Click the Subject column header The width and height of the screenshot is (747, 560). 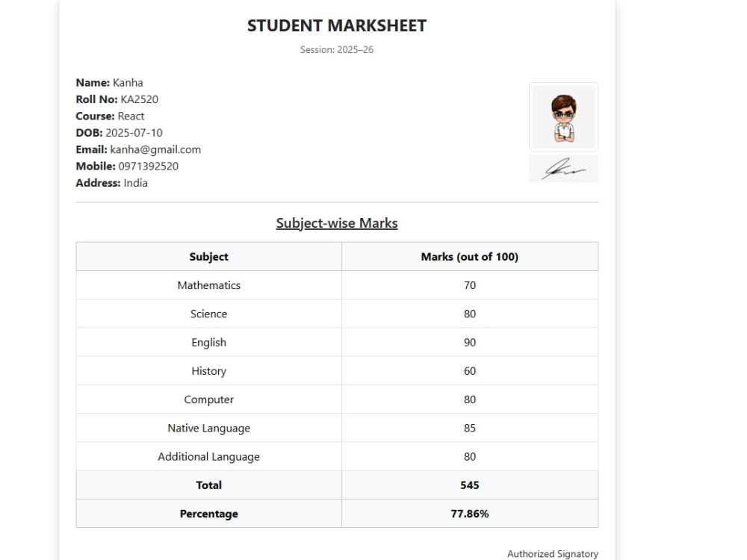208,257
